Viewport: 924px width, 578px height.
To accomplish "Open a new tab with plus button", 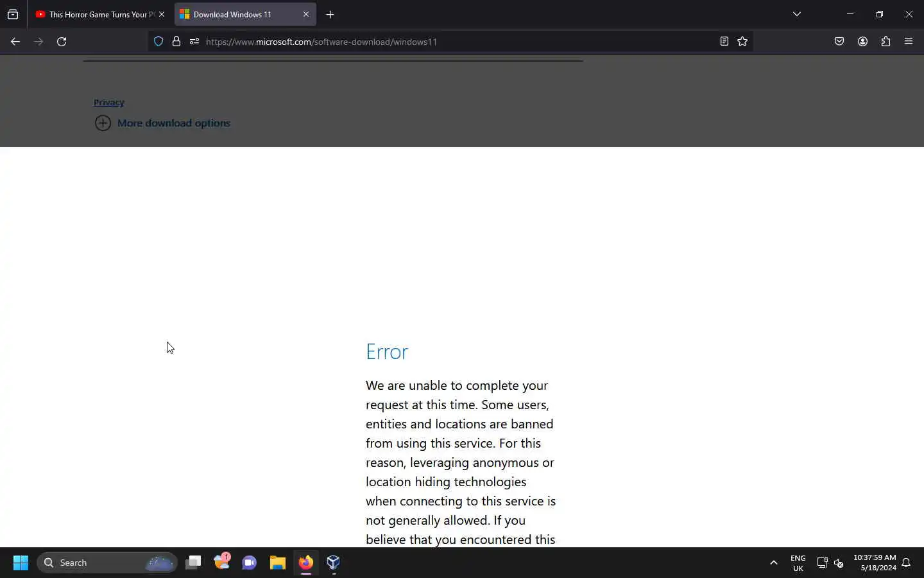I will point(330,14).
